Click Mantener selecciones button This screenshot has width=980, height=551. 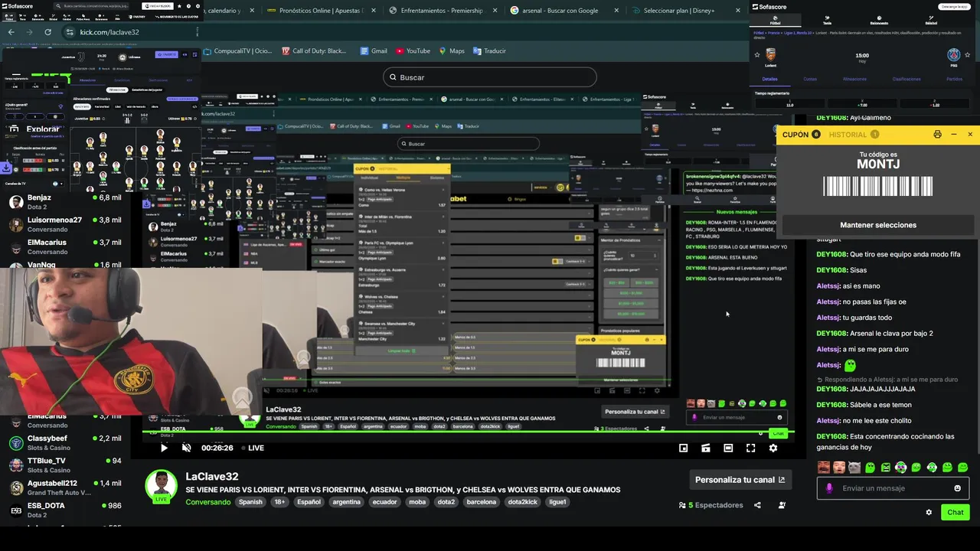[878, 225]
